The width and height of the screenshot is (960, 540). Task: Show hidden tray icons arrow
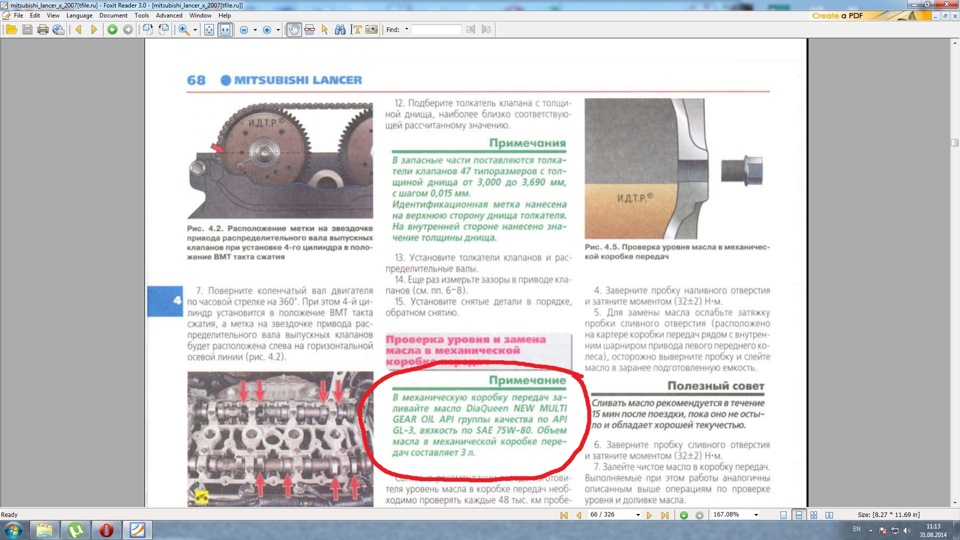pyautogui.click(x=871, y=530)
